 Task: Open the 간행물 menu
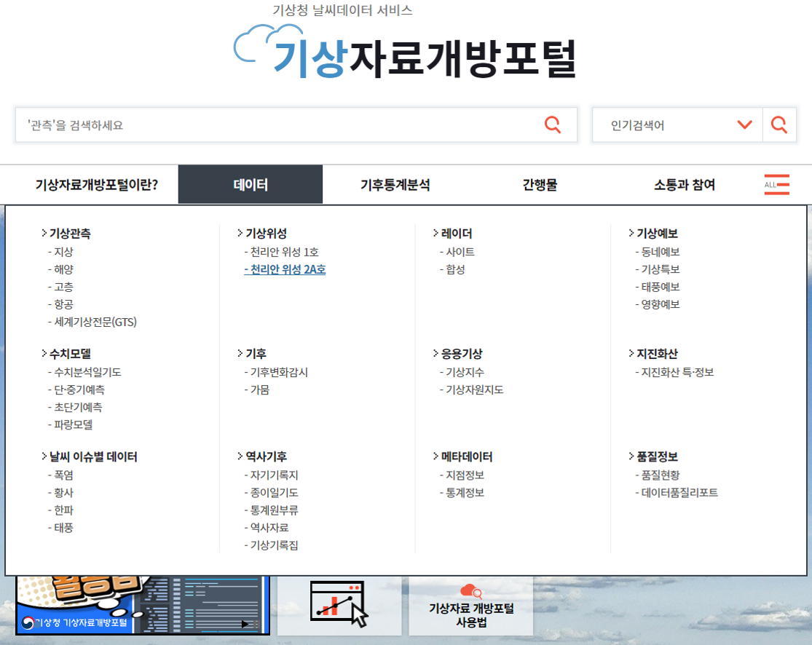tap(540, 185)
